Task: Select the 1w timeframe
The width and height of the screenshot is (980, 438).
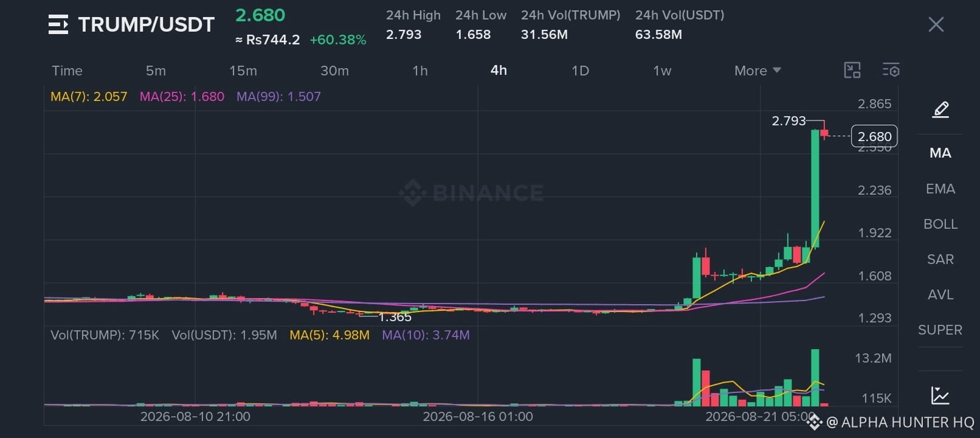Action: [662, 71]
